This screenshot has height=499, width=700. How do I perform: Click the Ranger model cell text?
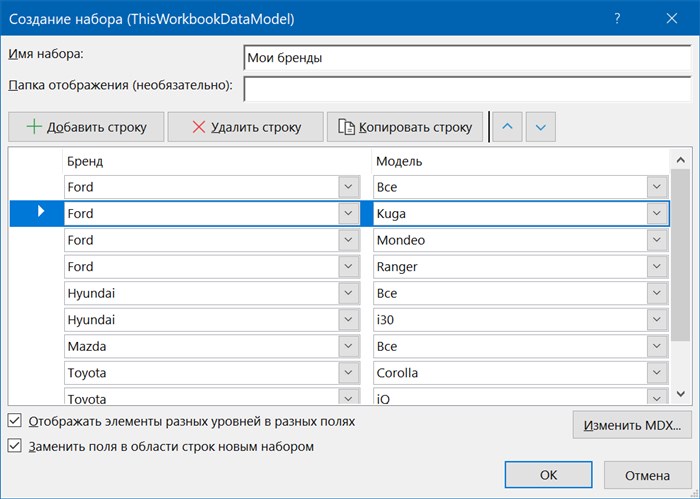pos(397,267)
